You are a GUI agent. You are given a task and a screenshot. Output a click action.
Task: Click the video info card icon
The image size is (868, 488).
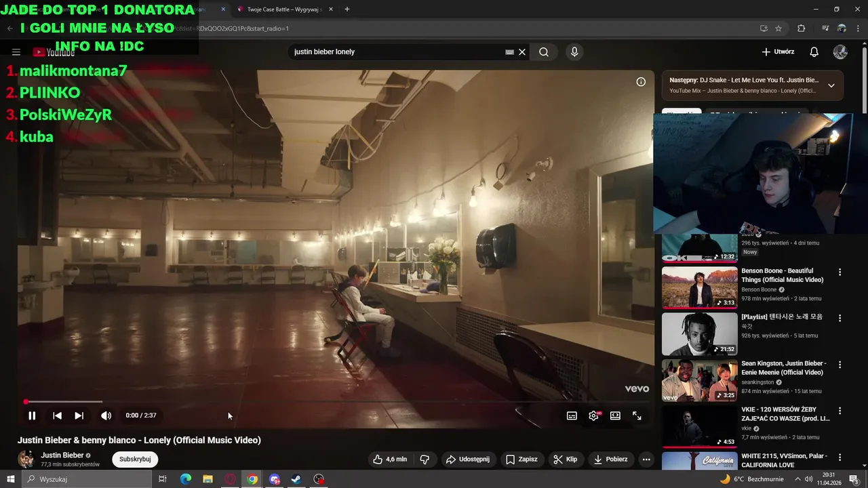click(641, 82)
